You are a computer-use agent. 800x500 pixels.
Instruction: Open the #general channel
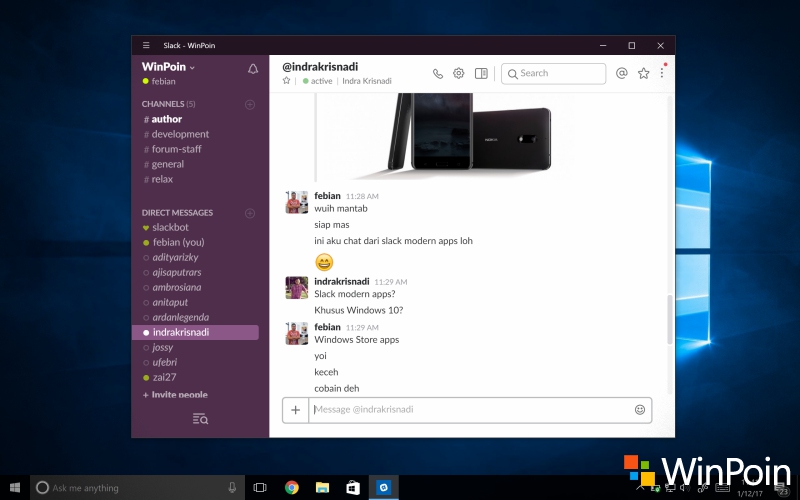tap(167, 164)
